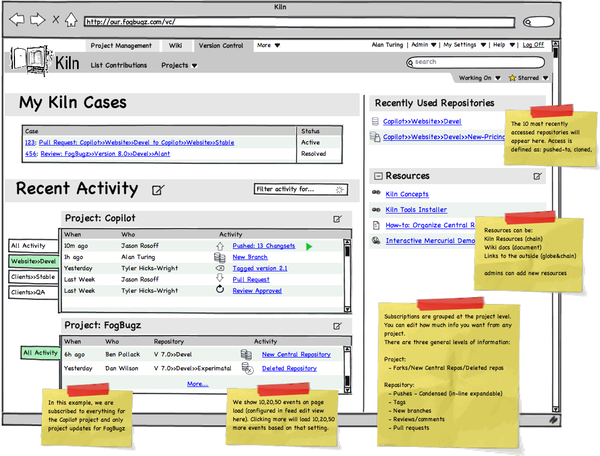The width and height of the screenshot is (600, 456).
Task: Open the Starred dropdown
Action: tap(530, 77)
